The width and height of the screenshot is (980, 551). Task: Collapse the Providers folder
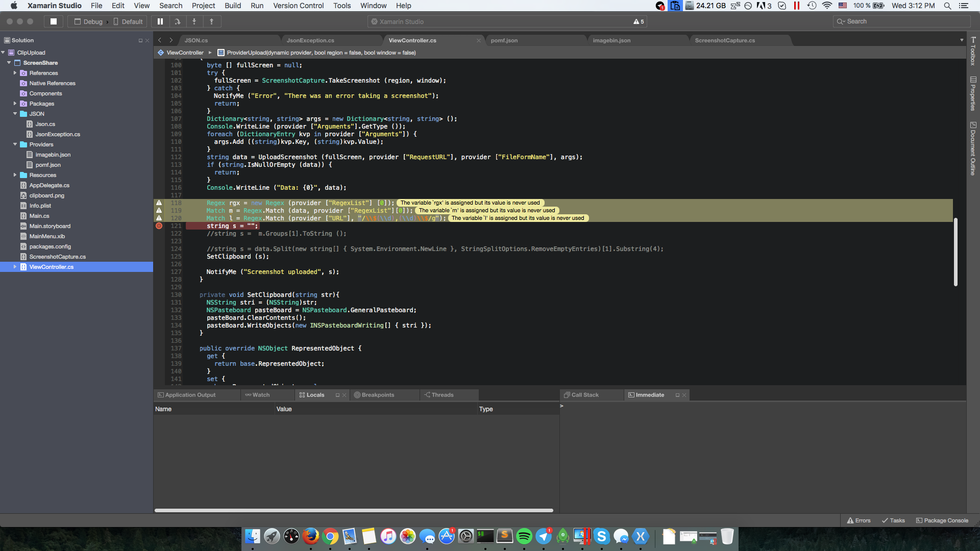15,144
